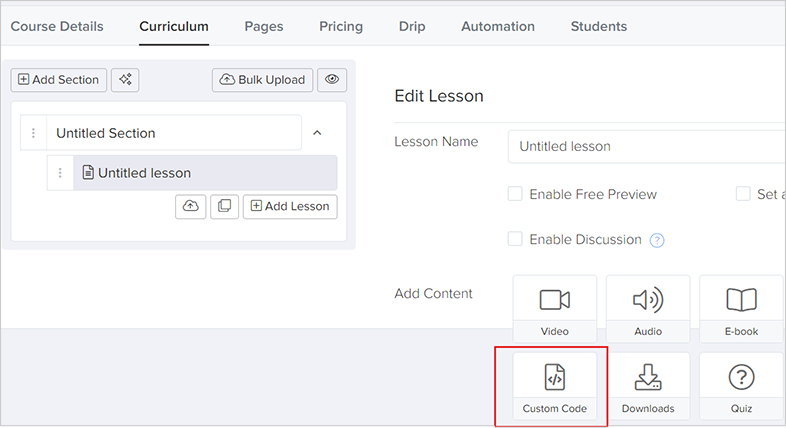Duplicate lesson using the copy icon

click(x=224, y=206)
